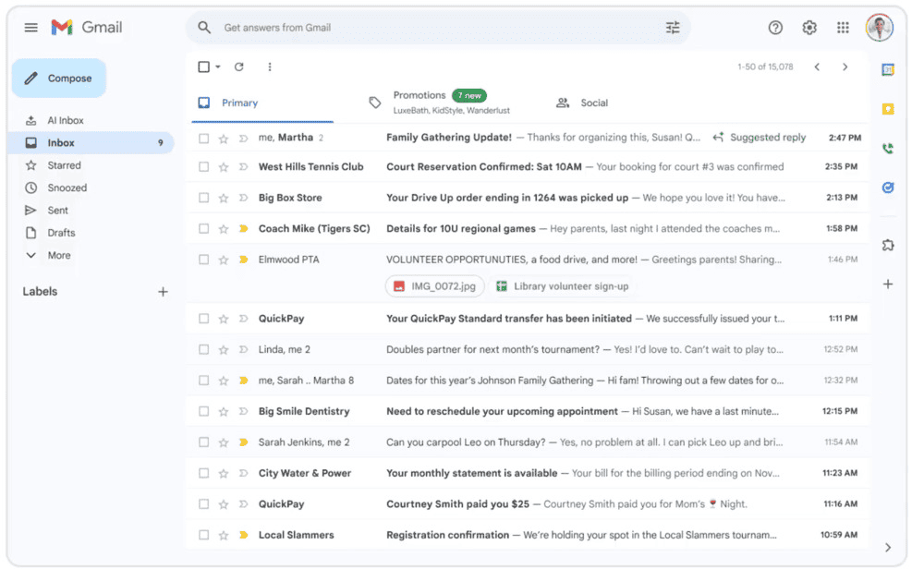Check the box for Big Box Store email
This screenshot has height=581, width=924.
tap(204, 198)
